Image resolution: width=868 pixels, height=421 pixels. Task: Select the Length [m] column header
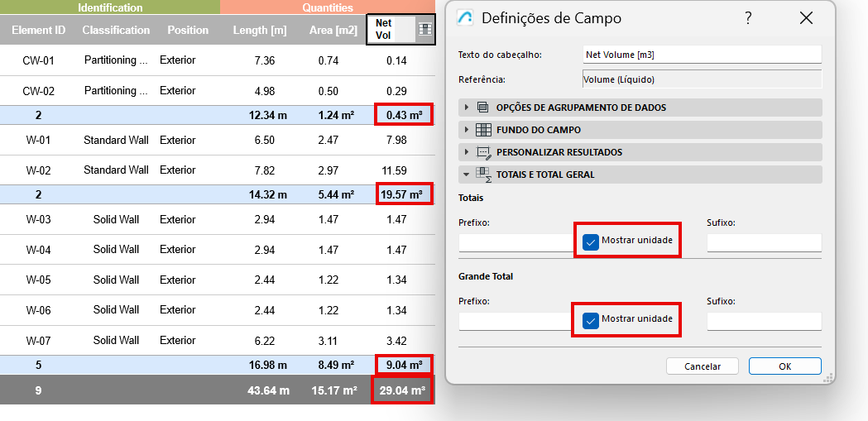(260, 30)
